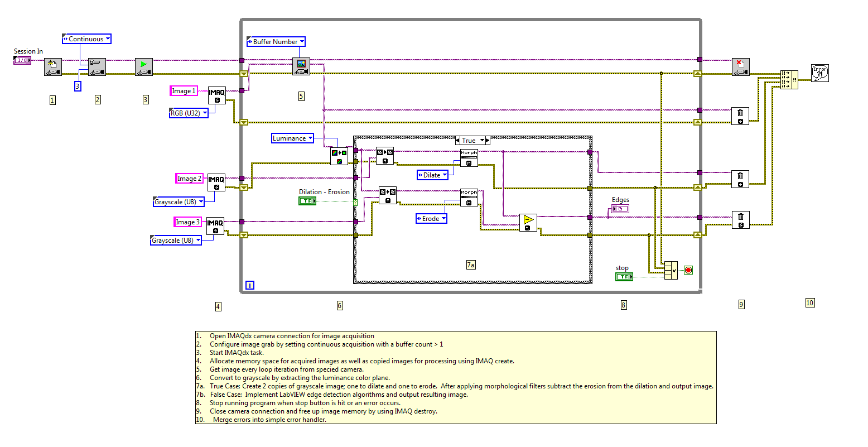Click the Edges image indicator terminal
868x447 pixels.
pos(620,209)
